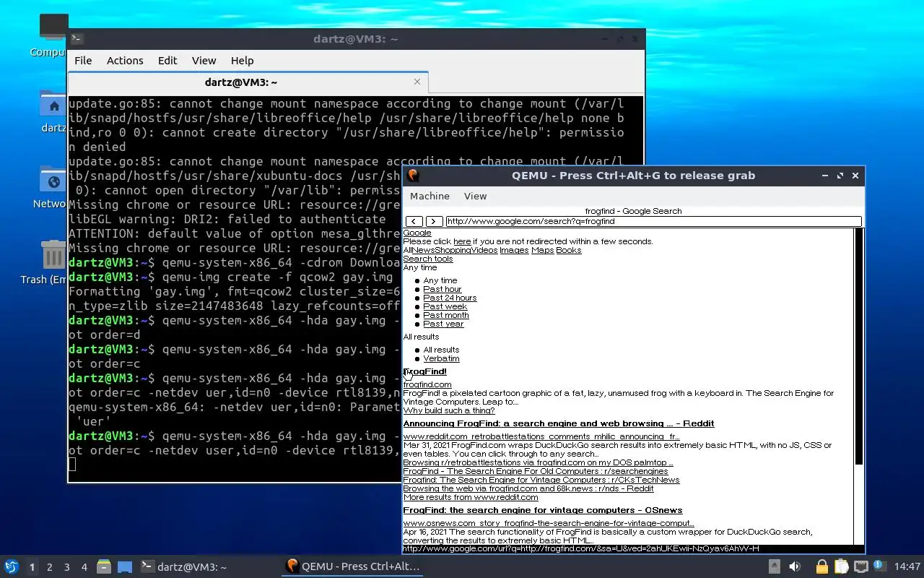This screenshot has width=924, height=578.
Task: Click the volume speaker tray icon
Action: coord(795,566)
